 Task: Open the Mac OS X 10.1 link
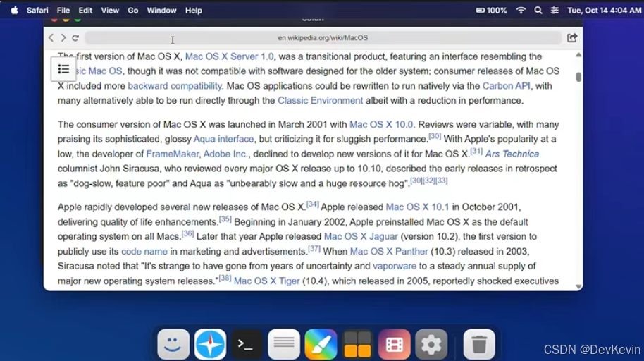[417, 207]
